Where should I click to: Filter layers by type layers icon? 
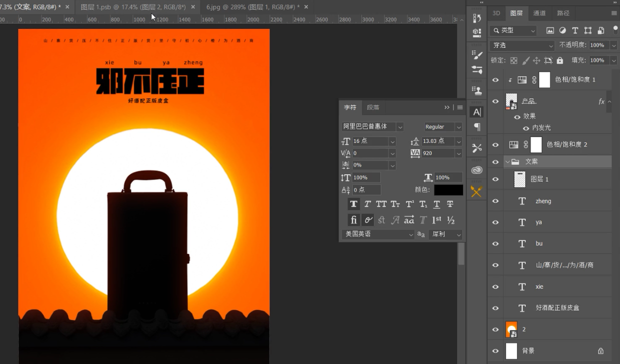click(x=575, y=30)
